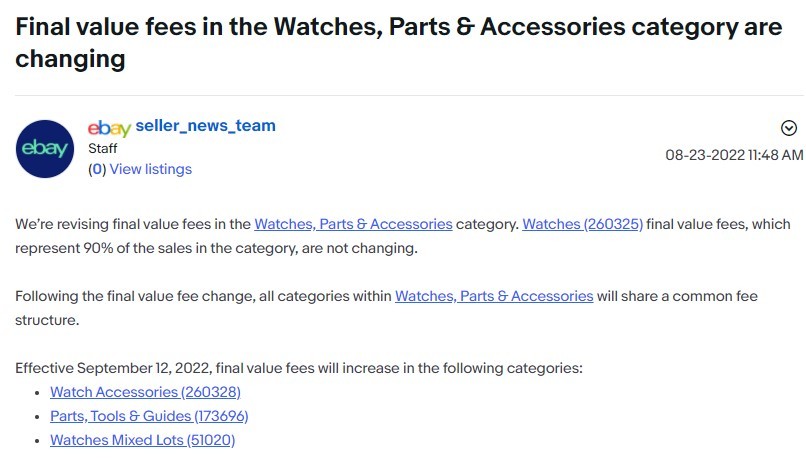
Task: Click the 08-23-2022 11:48 AM post timestamp
Action: tap(734, 155)
